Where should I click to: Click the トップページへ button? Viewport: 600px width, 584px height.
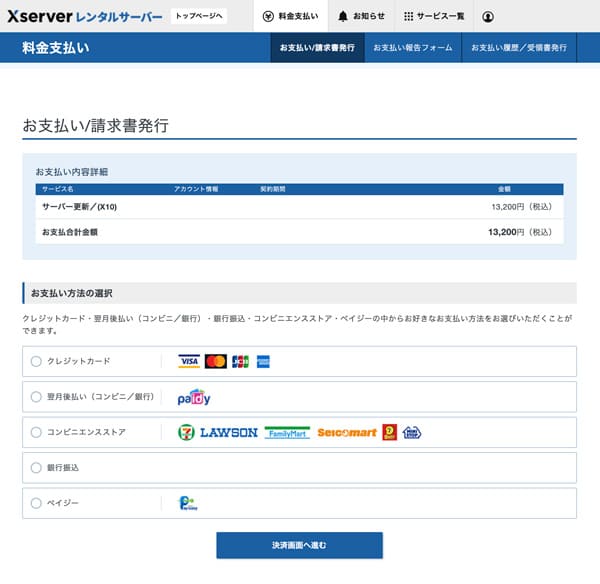pos(199,16)
